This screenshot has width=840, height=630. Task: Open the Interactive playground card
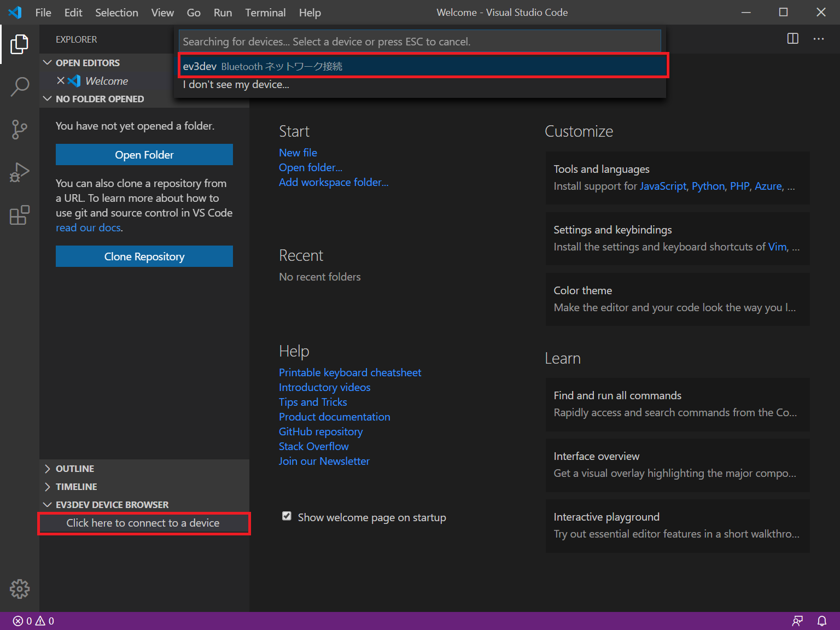click(x=678, y=526)
